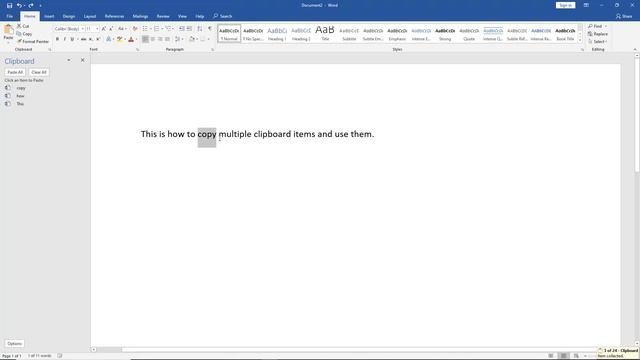
Task: Expand the Styles gallery more arrow
Action: pyautogui.click(x=580, y=40)
